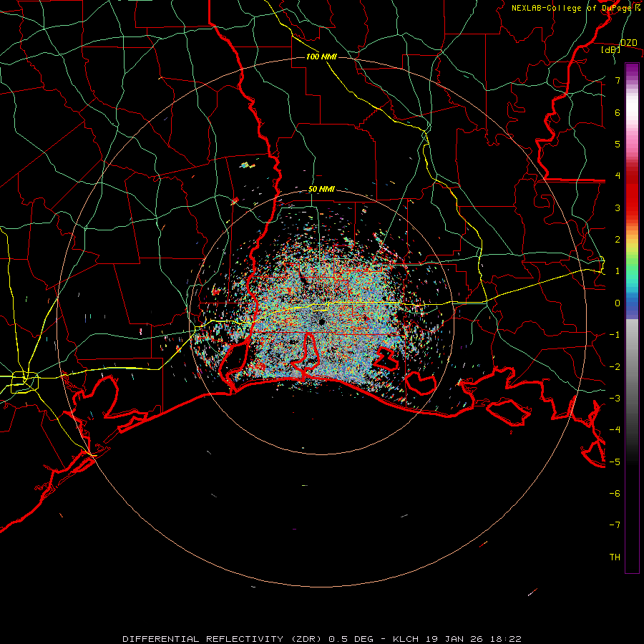Viewport: 644px width, 644px height.
Task: Select the 5 value on the color scale
Action: pyautogui.click(x=618, y=144)
